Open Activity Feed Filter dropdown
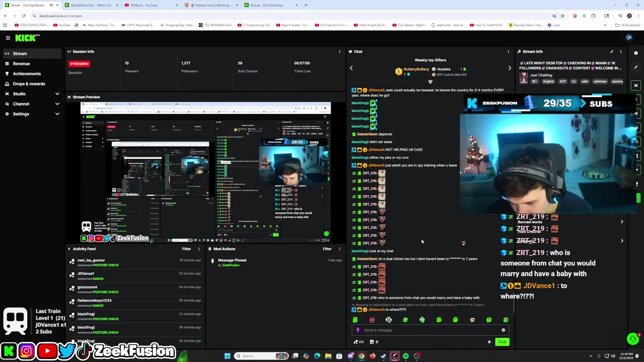644x362 pixels. 187,249
